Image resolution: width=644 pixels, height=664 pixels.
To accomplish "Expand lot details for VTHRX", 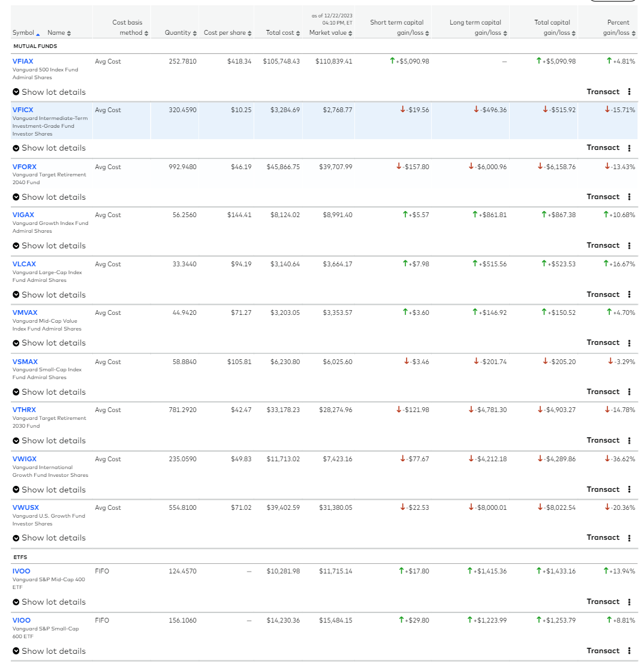I will [x=49, y=440].
